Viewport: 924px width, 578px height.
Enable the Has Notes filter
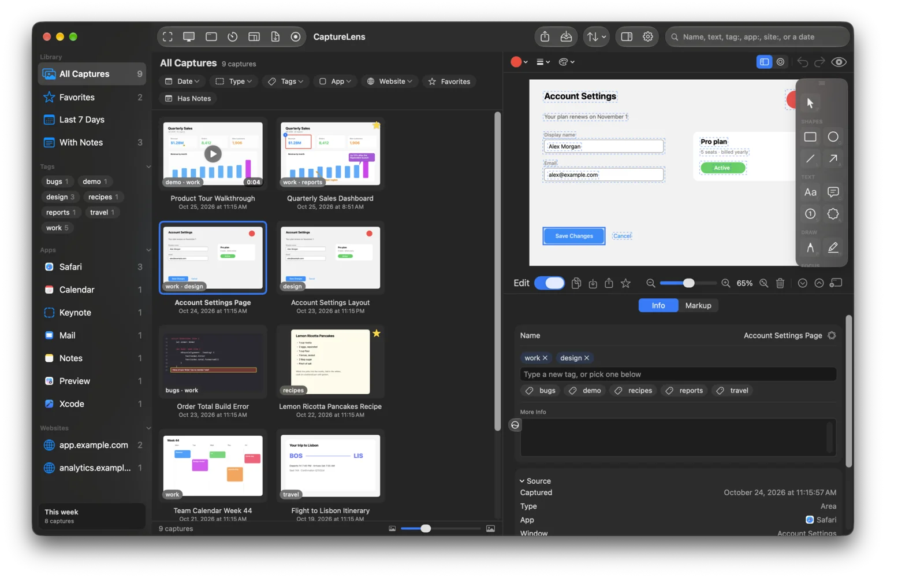[x=188, y=98]
